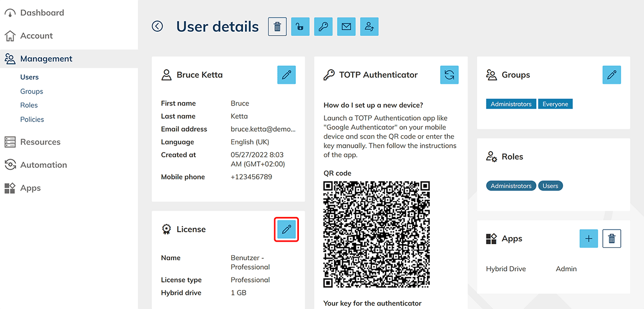This screenshot has width=644, height=309.
Task: Click the transfer user icon button
Action: [x=369, y=27]
